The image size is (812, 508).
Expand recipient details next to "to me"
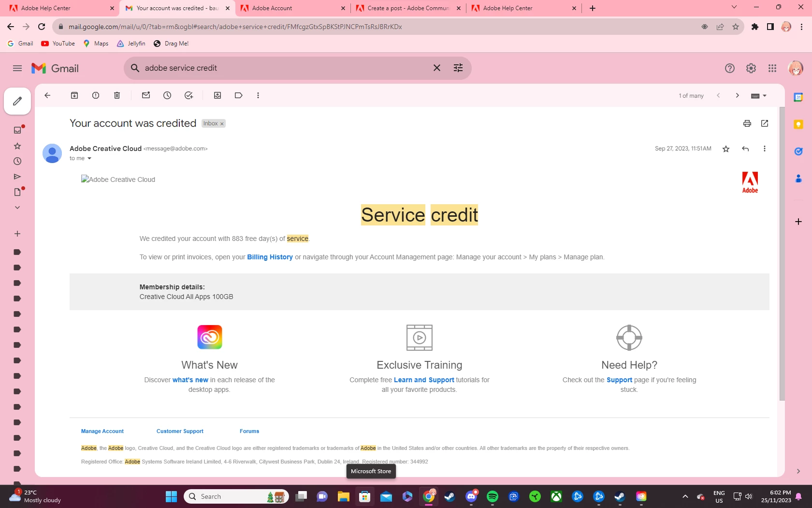[x=89, y=159]
